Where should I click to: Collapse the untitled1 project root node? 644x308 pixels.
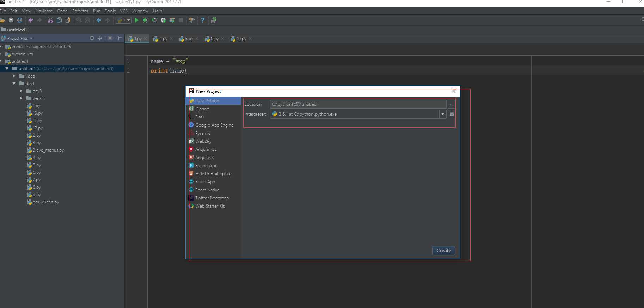(x=7, y=69)
